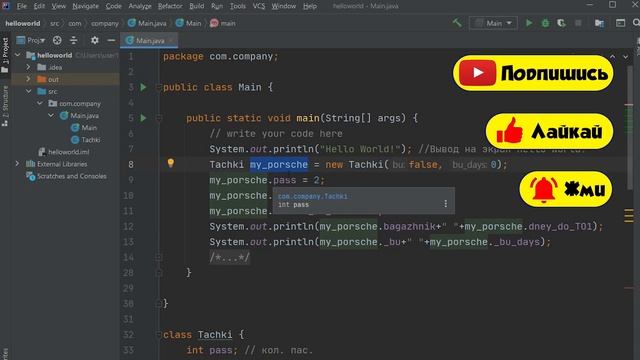Open the Navigate menu

[85, 6]
